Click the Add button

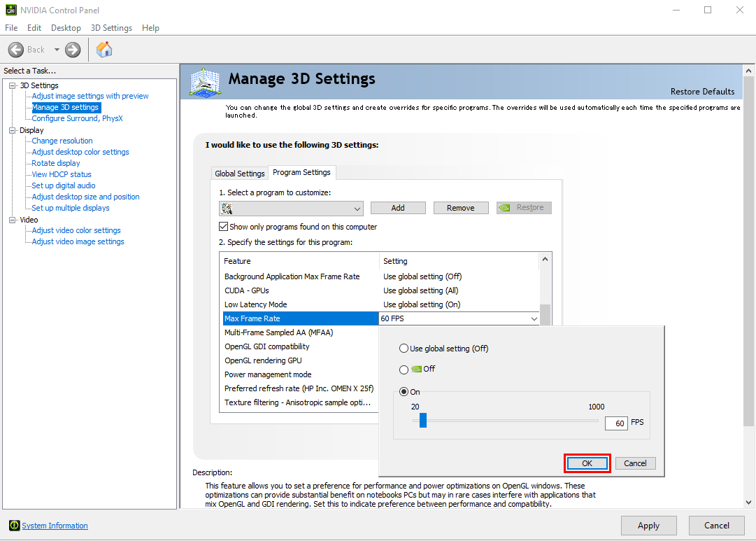pyautogui.click(x=398, y=208)
